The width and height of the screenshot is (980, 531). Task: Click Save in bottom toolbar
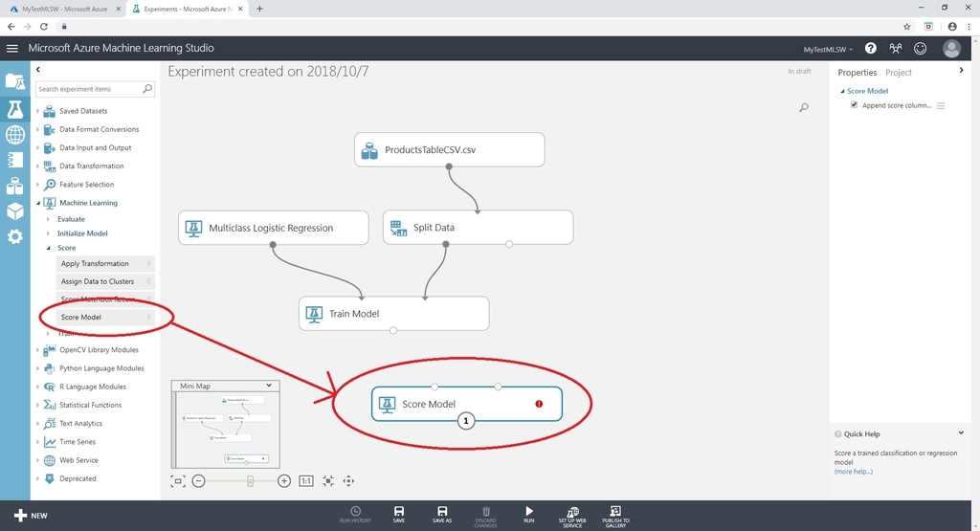click(x=399, y=515)
